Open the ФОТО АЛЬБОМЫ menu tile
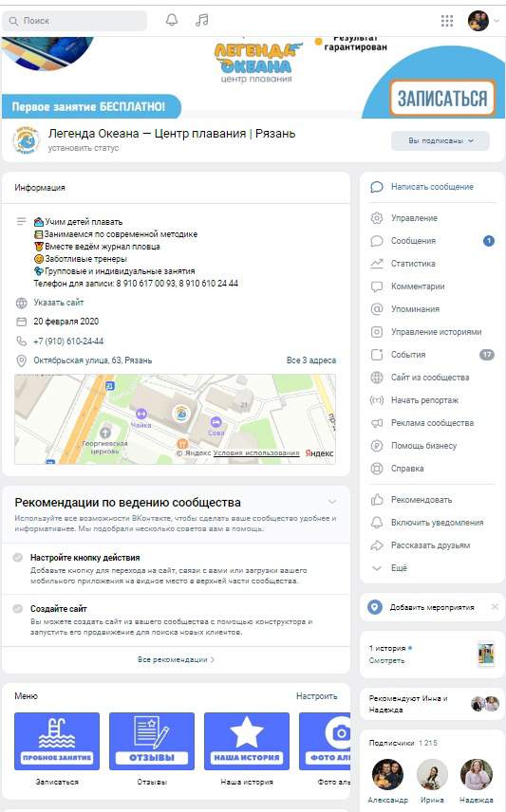 [325, 741]
